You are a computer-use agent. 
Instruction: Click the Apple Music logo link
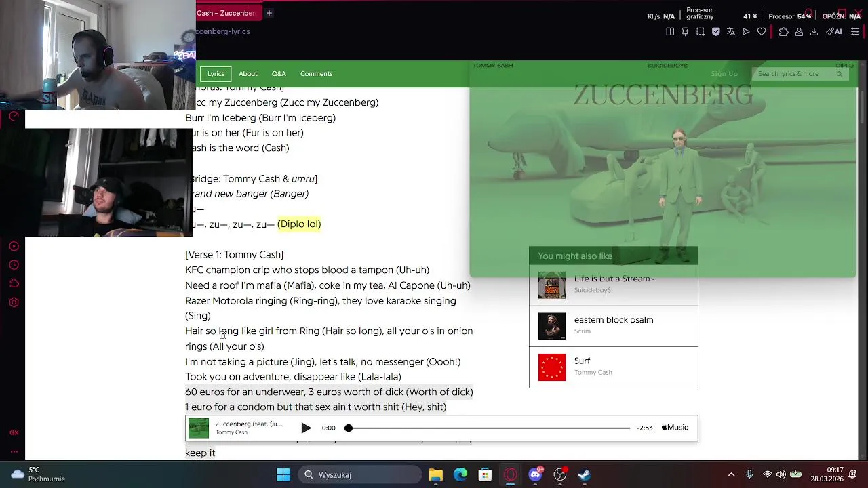pos(675,428)
